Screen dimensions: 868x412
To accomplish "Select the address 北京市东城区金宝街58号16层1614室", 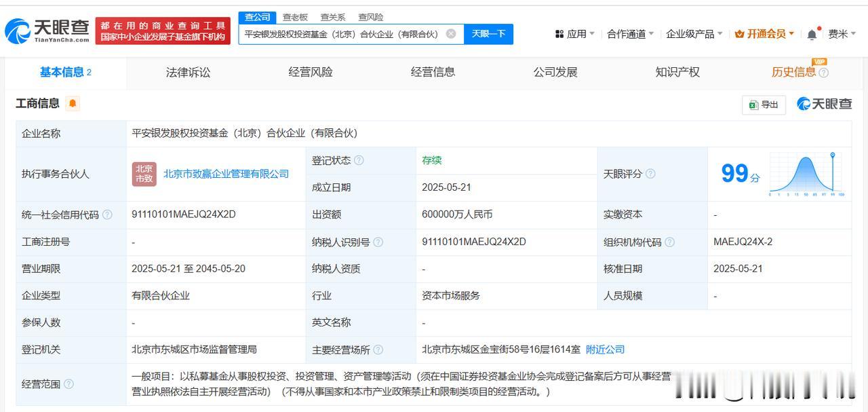I will point(501,350).
